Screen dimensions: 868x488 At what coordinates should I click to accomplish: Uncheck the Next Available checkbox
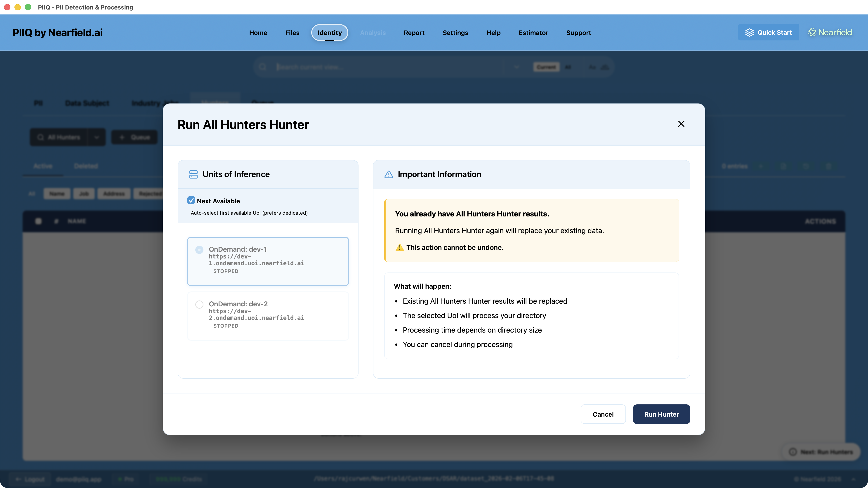[191, 200]
